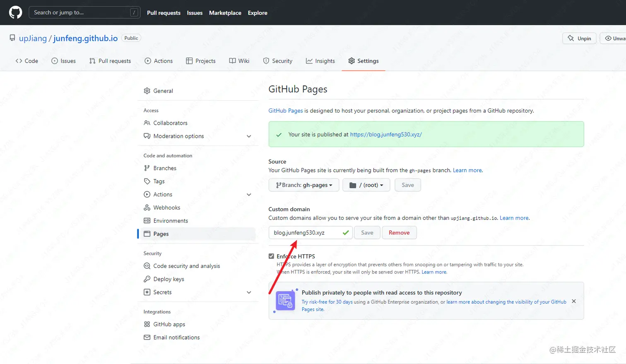Click the Tags sidebar tag icon
This screenshot has width=626, height=364.
click(147, 181)
